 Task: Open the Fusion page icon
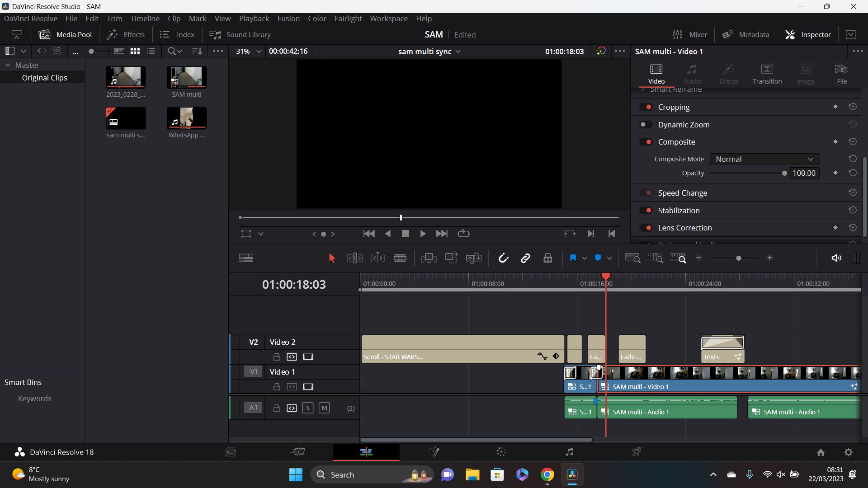(434, 452)
